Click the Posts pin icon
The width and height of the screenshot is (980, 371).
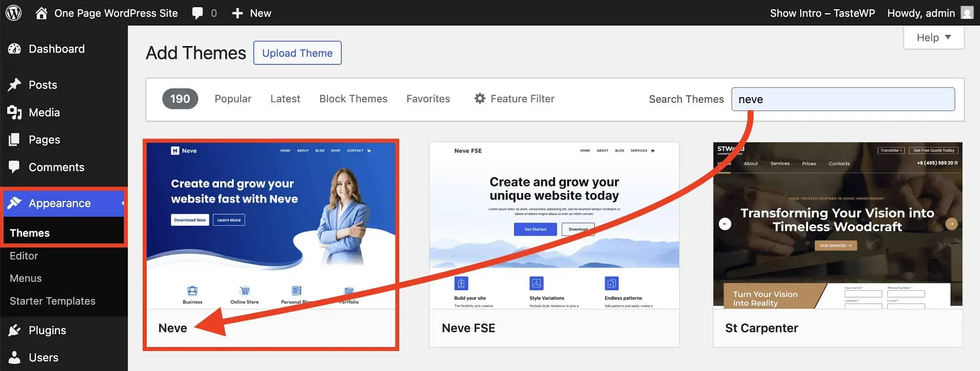tap(14, 84)
